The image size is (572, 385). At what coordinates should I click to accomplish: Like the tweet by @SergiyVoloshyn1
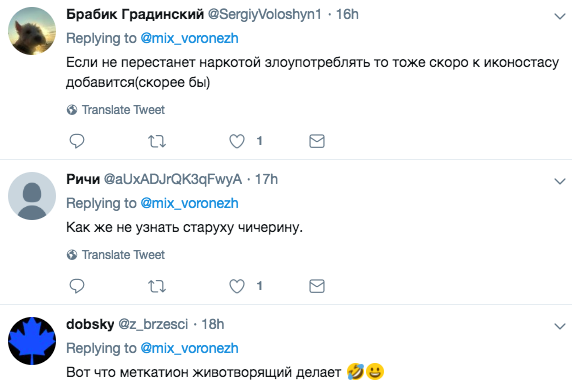coord(237,141)
